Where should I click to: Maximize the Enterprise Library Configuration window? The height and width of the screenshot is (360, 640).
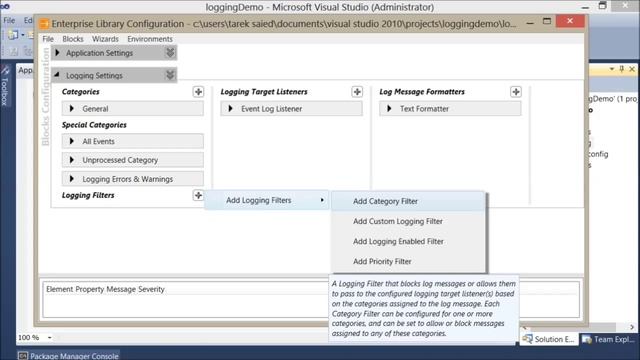pyautogui.click(x=547, y=21)
